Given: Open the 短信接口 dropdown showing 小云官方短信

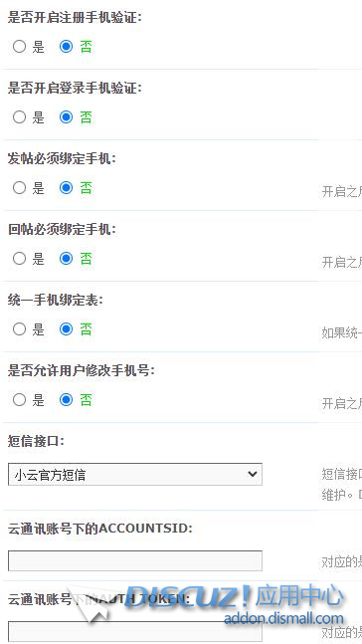Looking at the screenshot, I should (x=135, y=475).
